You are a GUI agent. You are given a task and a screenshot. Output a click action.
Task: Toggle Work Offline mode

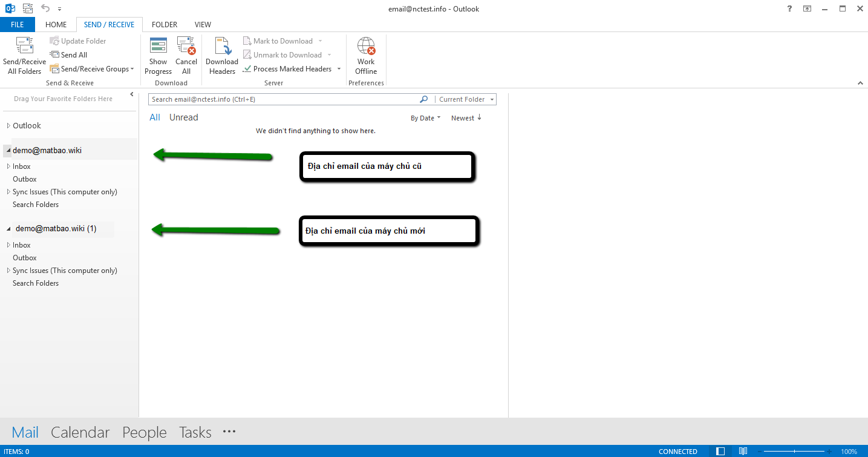point(366,54)
